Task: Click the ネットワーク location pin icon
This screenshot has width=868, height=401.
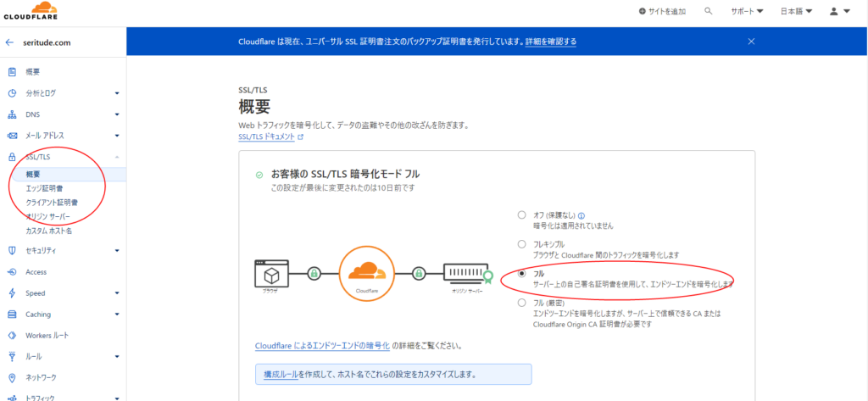Action: (12, 378)
